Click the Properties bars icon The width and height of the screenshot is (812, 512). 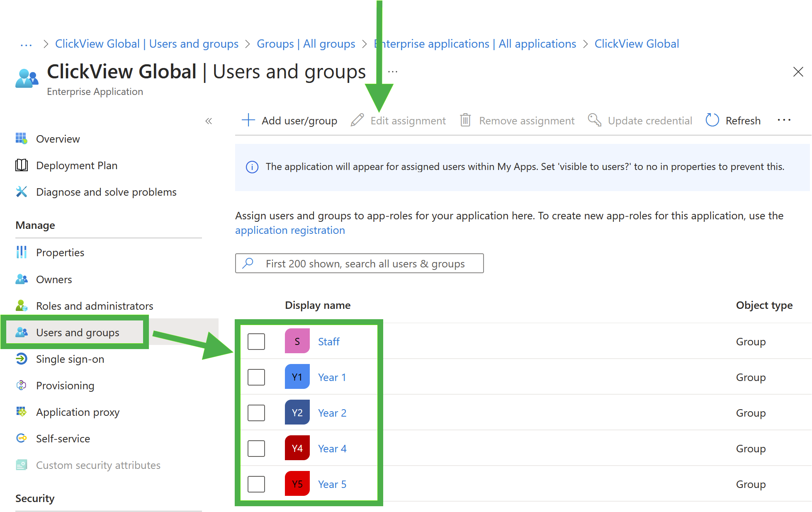22,252
